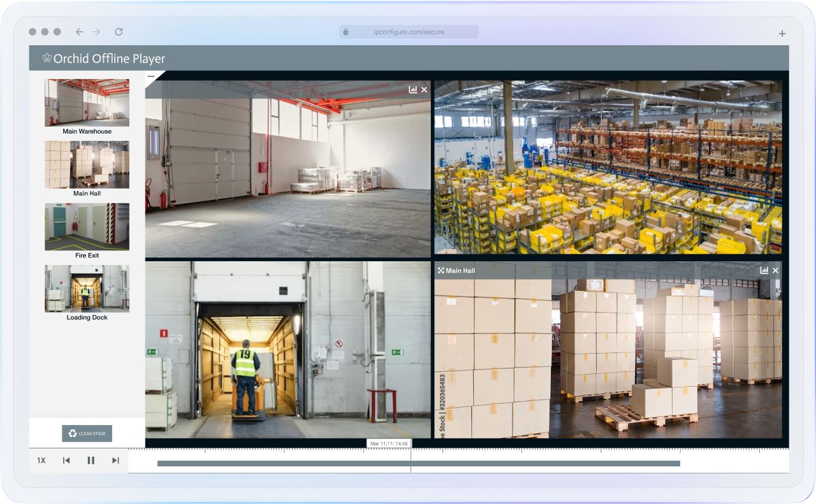The width and height of the screenshot is (816, 504).
Task: Open stats chart icon on Main Hall feed
Action: pos(764,270)
